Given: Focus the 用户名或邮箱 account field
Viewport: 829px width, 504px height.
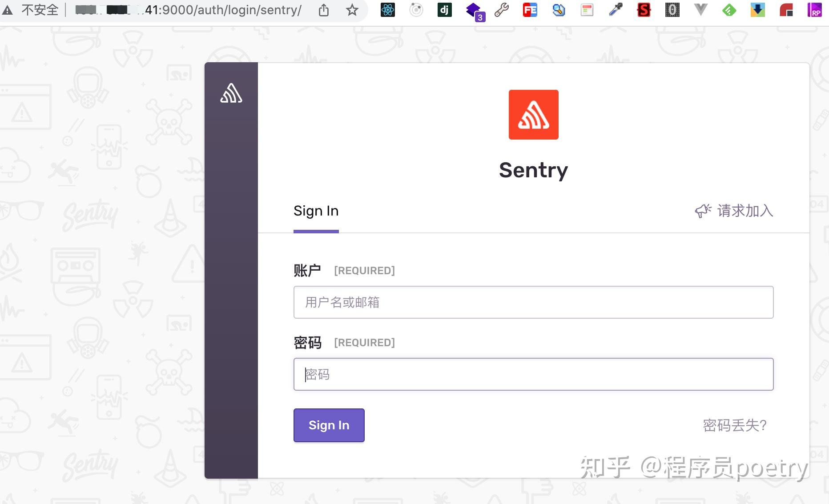Looking at the screenshot, I should click(533, 302).
